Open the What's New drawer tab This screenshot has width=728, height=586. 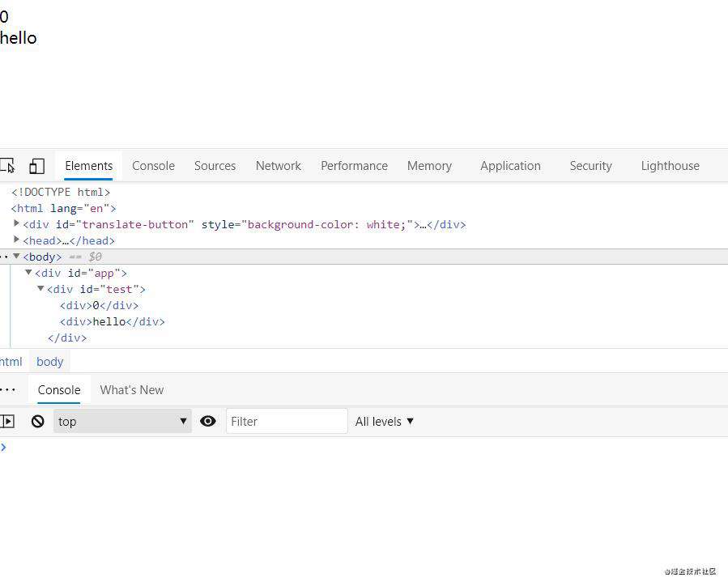(x=132, y=390)
